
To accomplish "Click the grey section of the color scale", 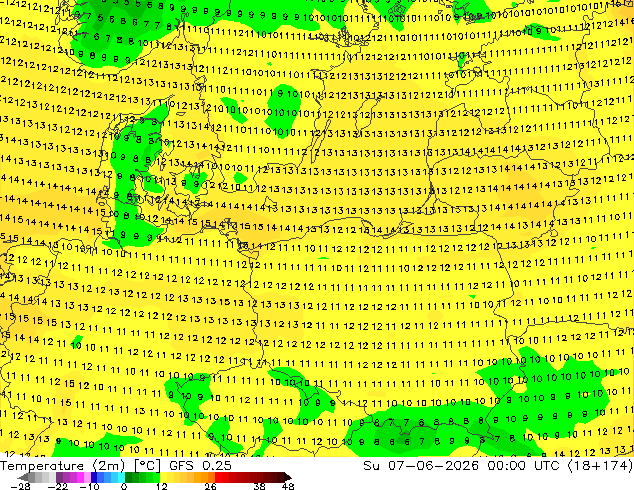I will click(x=38, y=477).
